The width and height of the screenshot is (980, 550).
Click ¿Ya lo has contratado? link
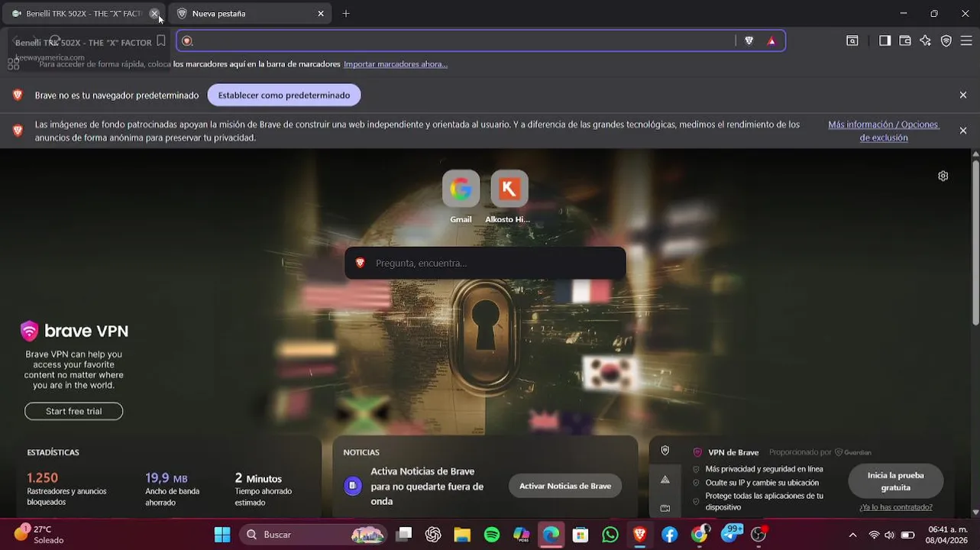(x=896, y=507)
